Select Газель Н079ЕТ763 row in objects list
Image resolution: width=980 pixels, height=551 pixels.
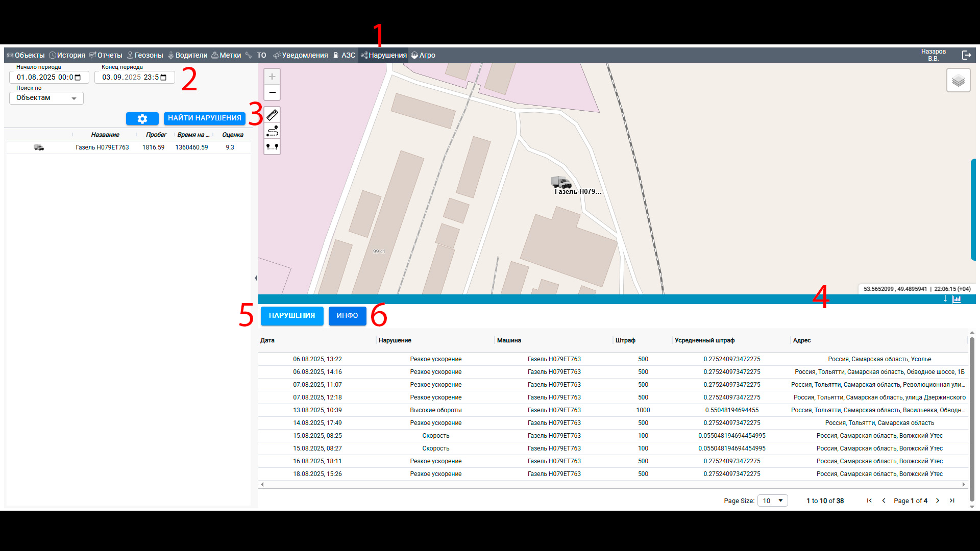(102, 147)
